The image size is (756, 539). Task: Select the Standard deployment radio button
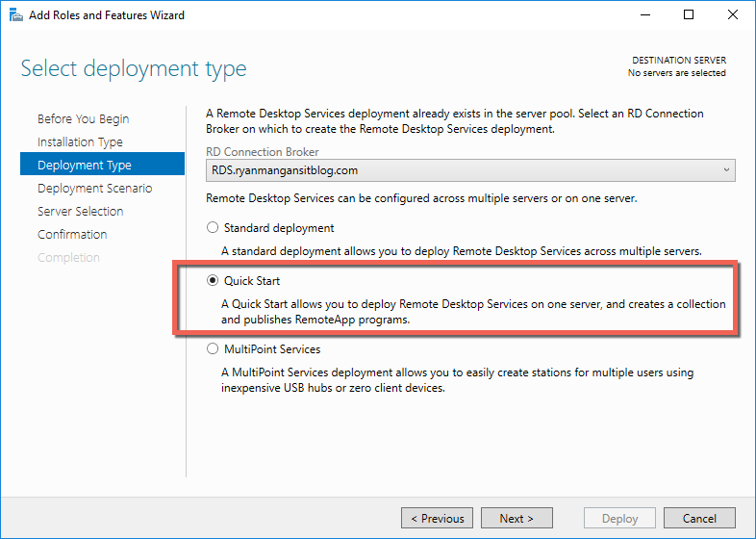click(x=213, y=228)
